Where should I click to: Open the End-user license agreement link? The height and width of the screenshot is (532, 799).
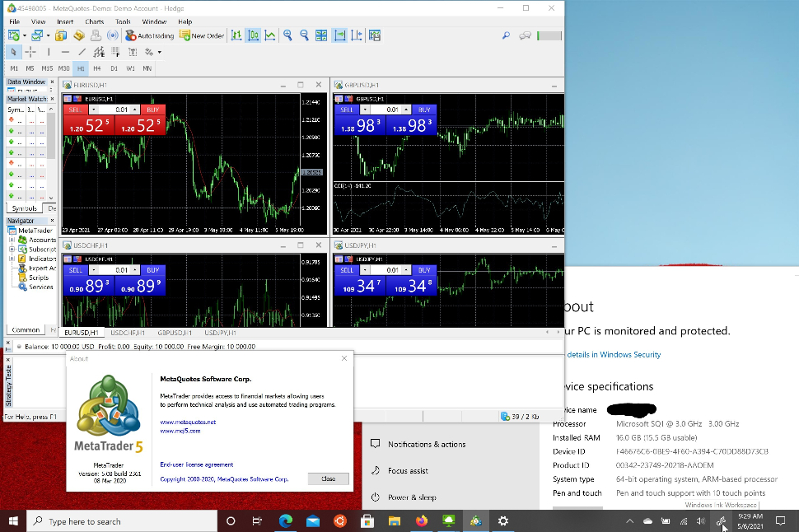[x=197, y=464]
